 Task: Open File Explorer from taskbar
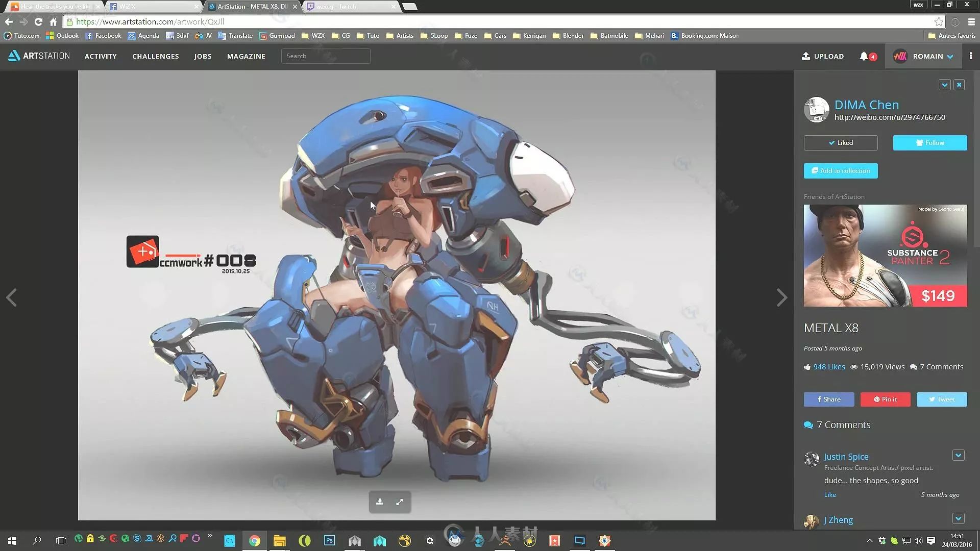pos(279,540)
